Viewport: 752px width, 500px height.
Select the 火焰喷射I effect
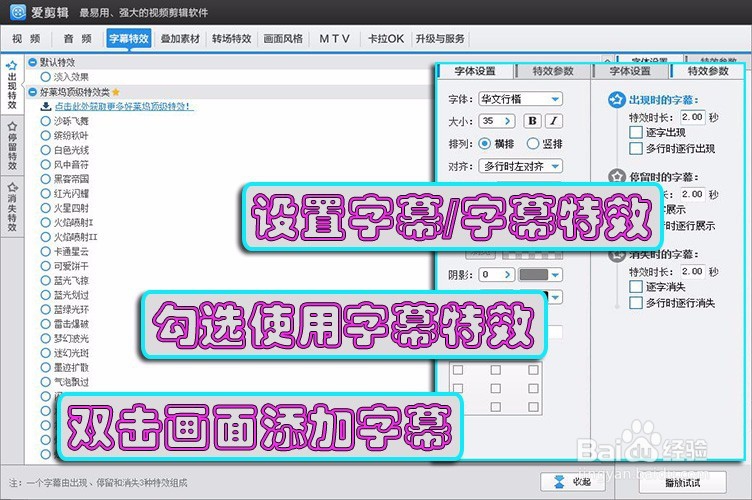(x=46, y=222)
